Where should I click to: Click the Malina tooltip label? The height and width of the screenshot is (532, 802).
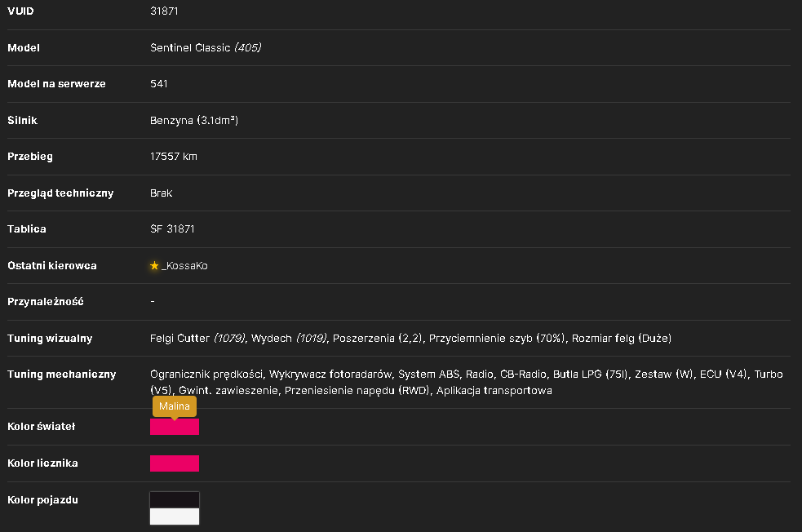175,406
